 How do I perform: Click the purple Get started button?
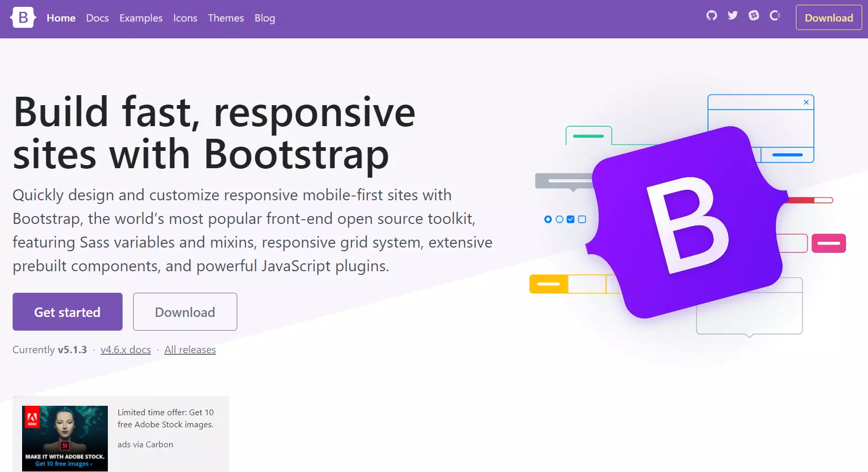click(x=67, y=312)
